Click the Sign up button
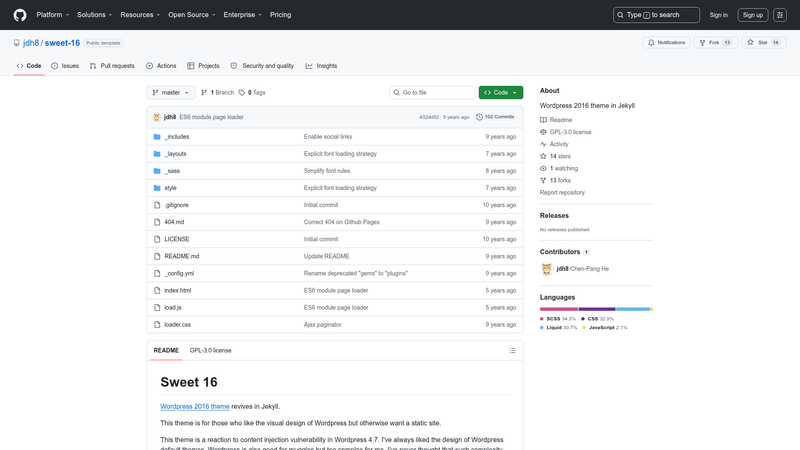The width and height of the screenshot is (800, 450). point(753,15)
